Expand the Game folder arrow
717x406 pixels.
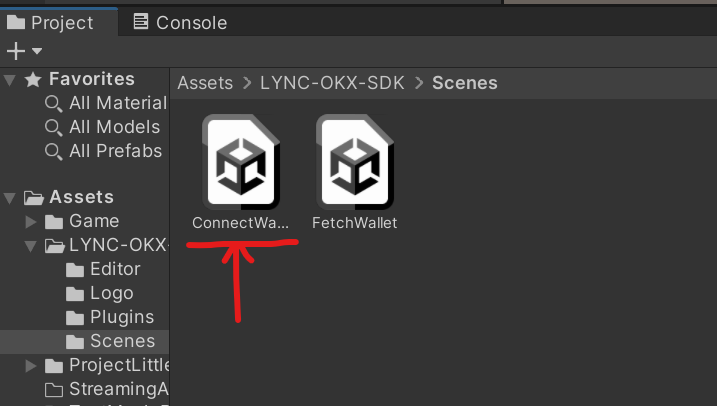tap(31, 222)
